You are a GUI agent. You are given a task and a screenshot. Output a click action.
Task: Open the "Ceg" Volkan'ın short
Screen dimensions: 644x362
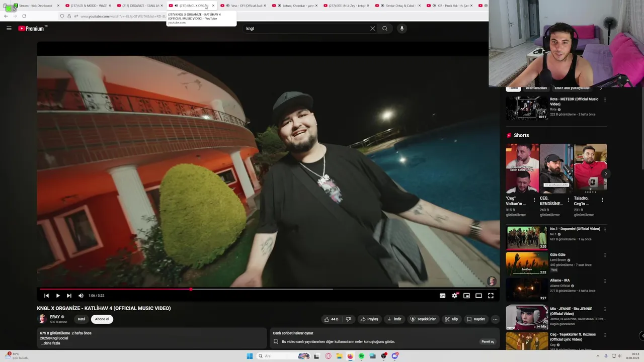tap(522, 167)
